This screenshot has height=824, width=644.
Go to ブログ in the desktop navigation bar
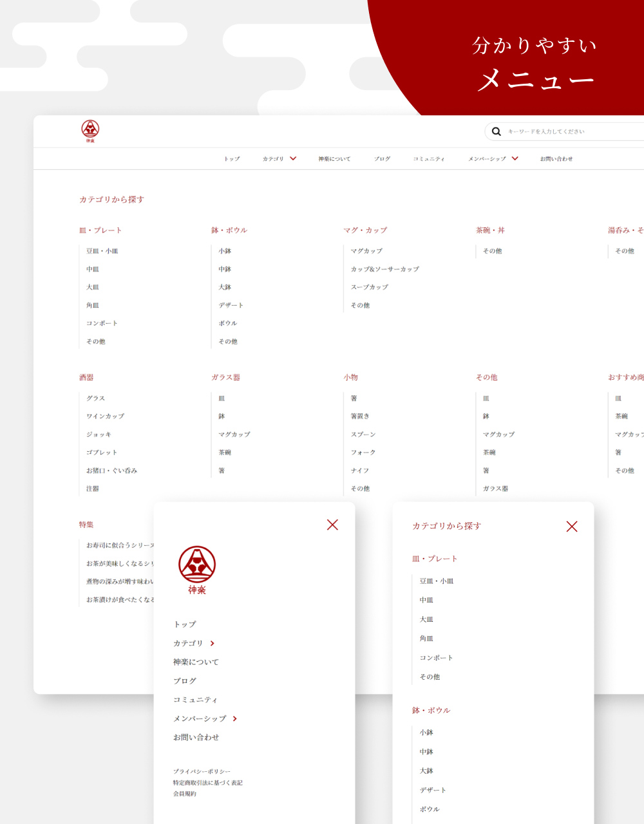tap(382, 159)
